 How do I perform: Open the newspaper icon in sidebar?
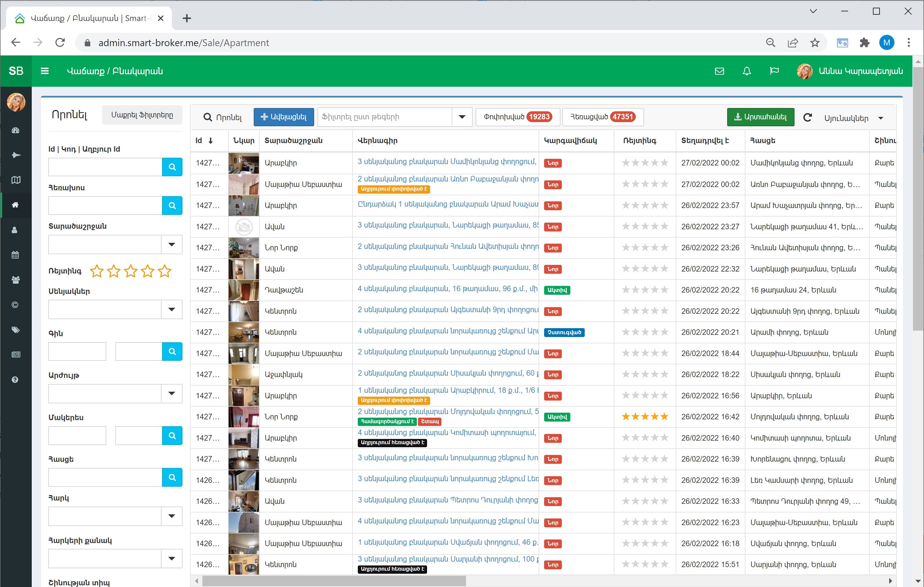[x=16, y=354]
